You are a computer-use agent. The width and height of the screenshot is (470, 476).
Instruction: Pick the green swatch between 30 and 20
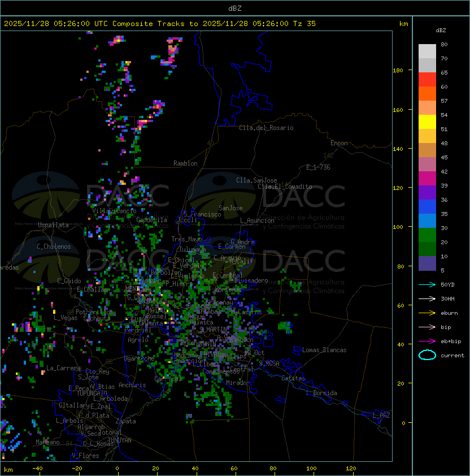(427, 235)
